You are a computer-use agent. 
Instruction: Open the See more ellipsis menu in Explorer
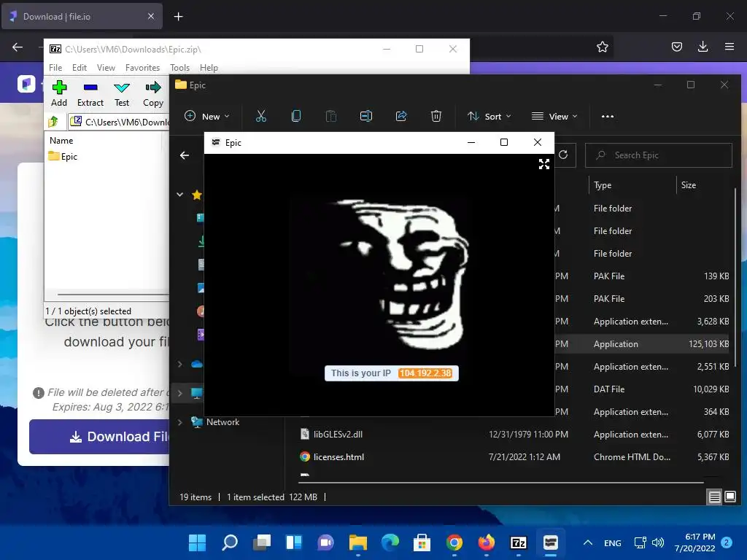point(608,116)
